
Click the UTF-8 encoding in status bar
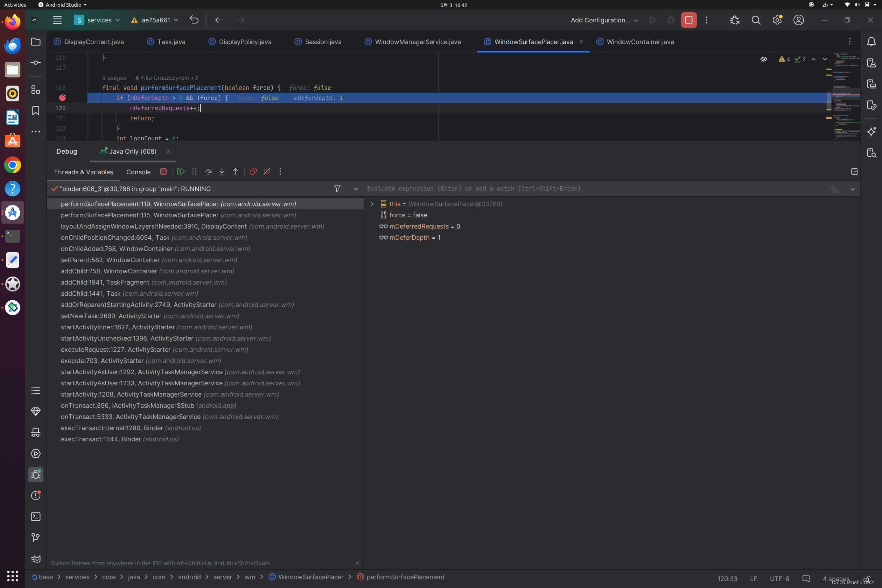779,579
